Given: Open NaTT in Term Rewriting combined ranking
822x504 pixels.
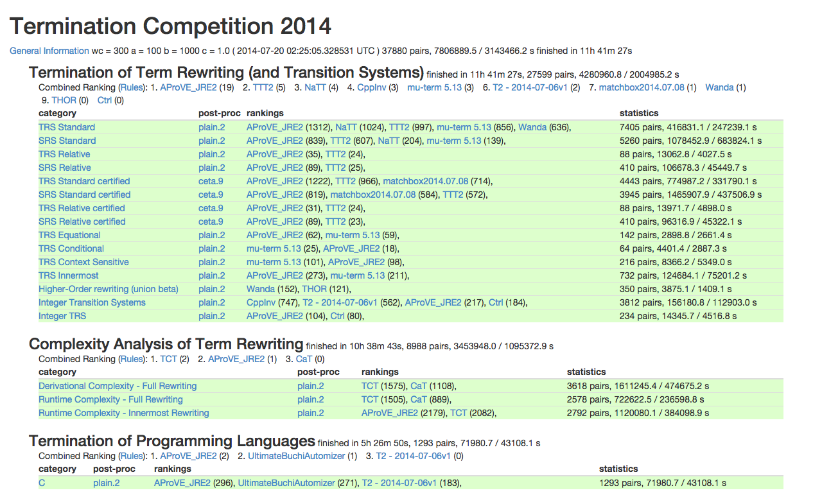Looking at the screenshot, I should pos(315,87).
